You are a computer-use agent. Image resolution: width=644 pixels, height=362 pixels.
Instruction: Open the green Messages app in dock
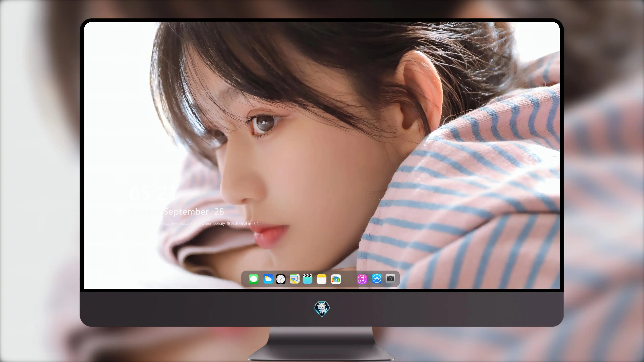point(254,279)
